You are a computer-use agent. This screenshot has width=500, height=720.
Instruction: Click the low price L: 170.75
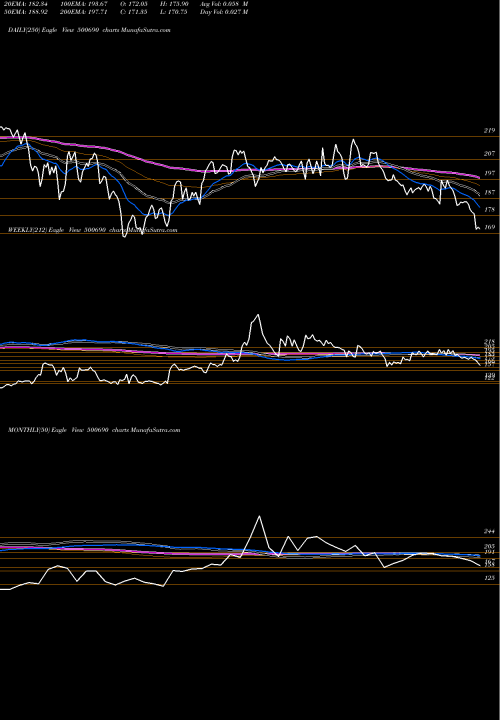(x=174, y=12)
